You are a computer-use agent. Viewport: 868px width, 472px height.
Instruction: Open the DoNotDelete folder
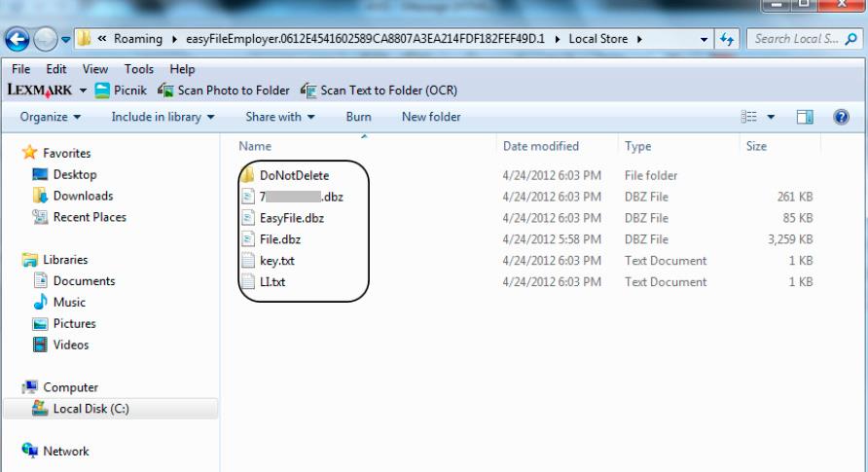pyautogui.click(x=294, y=176)
